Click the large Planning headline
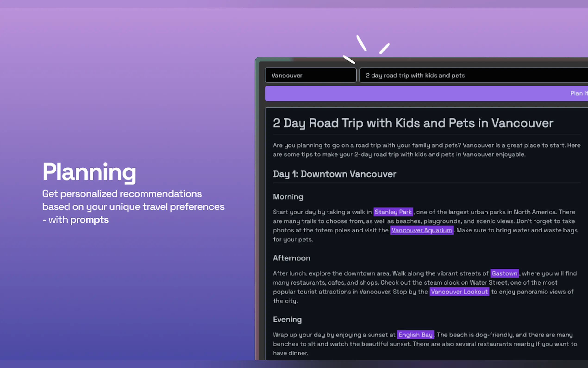Viewport: 588px width, 368px height. coord(89,172)
